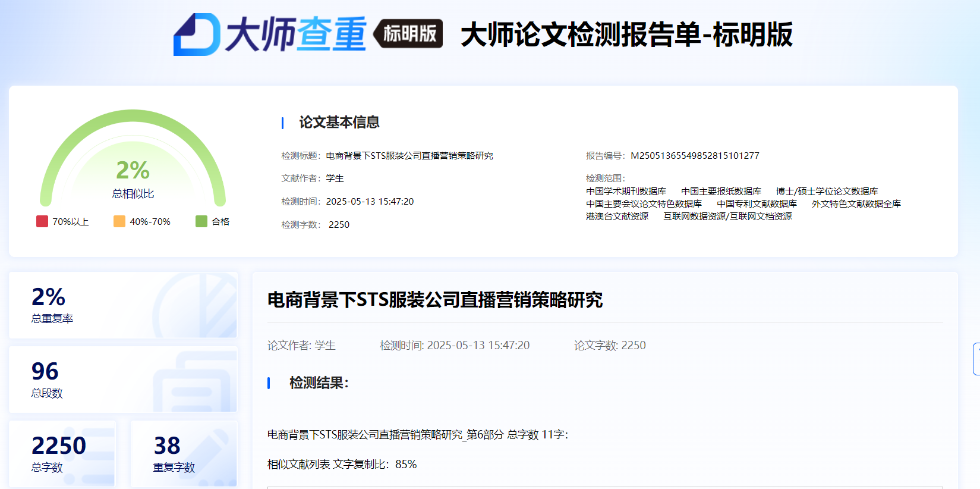This screenshot has width=980, height=489.
Task: Click the 检测范围 label
Action: click(x=606, y=178)
